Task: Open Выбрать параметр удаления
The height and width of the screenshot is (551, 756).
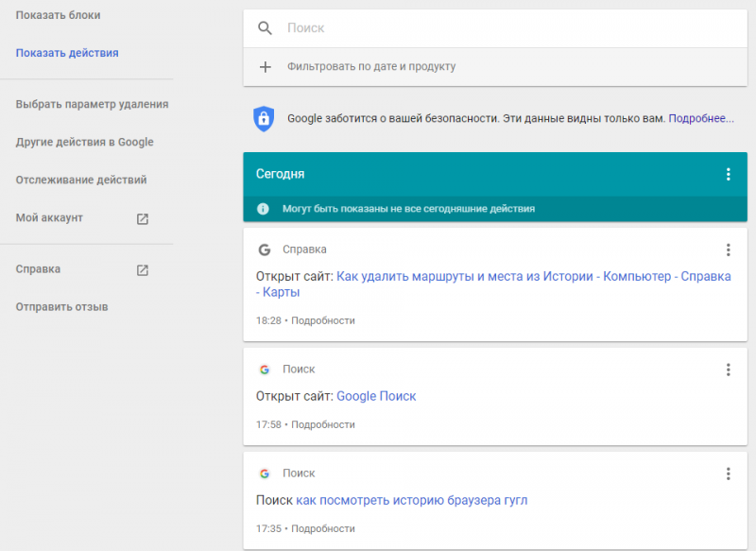Action: (x=92, y=104)
